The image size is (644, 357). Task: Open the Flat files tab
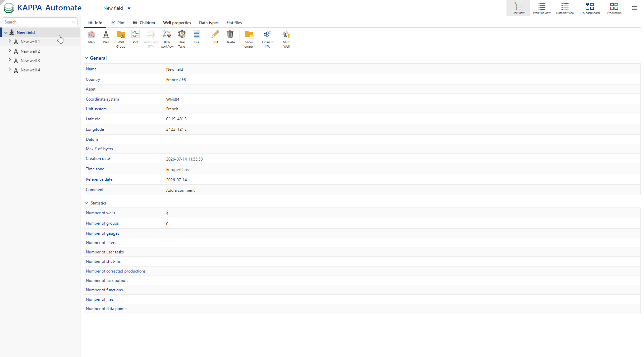point(234,23)
